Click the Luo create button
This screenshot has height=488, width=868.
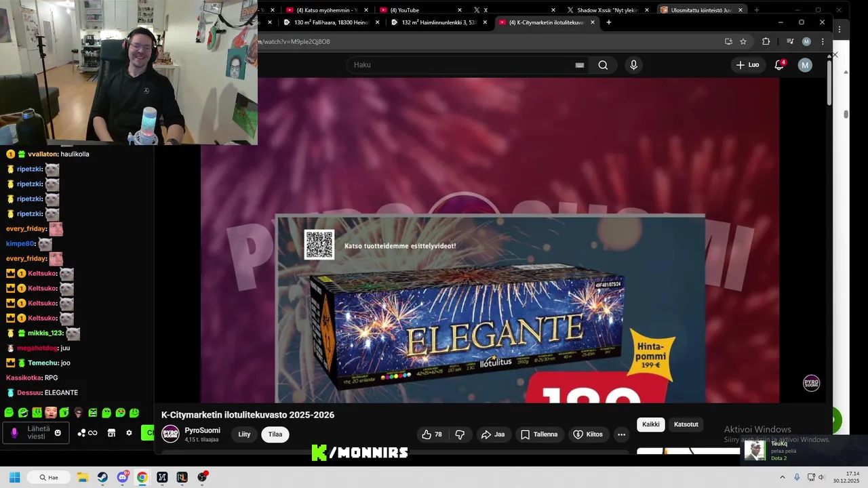747,65
